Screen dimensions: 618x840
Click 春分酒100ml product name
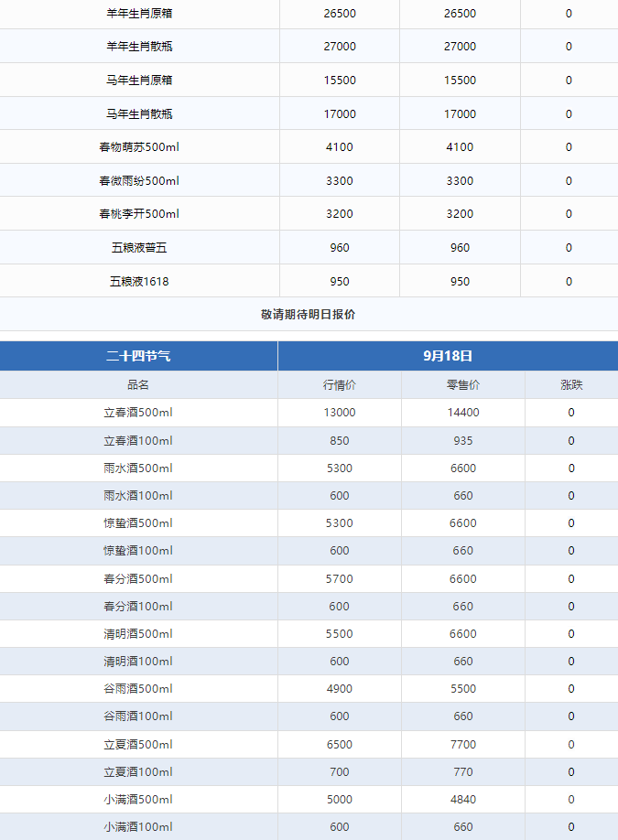coord(138,607)
